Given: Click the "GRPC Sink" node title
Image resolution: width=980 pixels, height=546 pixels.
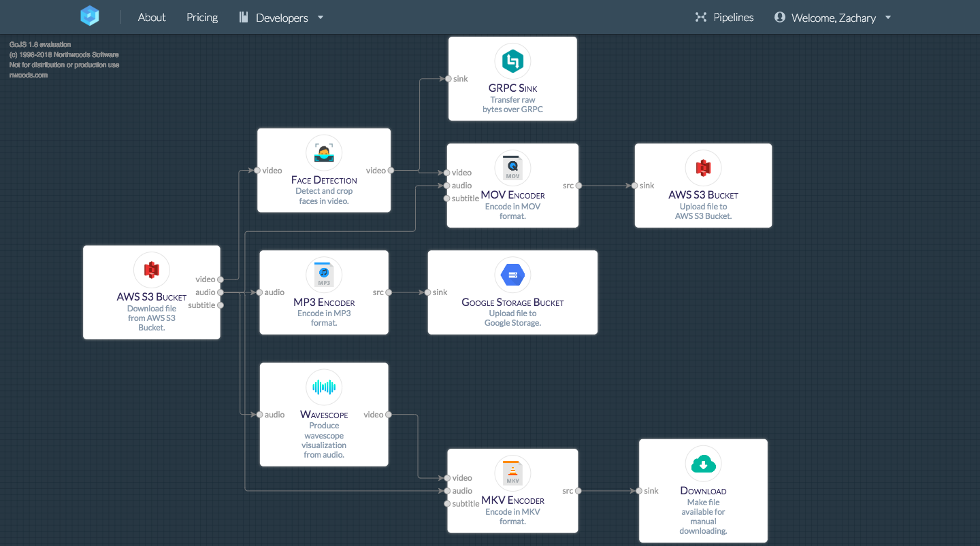Looking at the screenshot, I should coord(512,88).
